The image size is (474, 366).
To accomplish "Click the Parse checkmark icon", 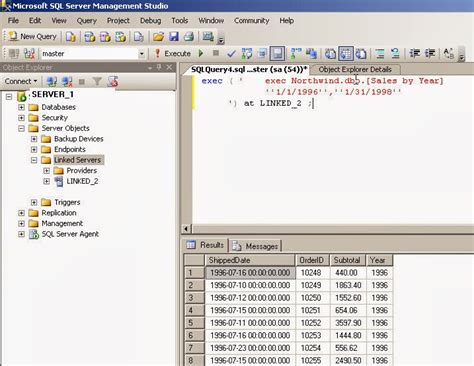I will [231, 53].
